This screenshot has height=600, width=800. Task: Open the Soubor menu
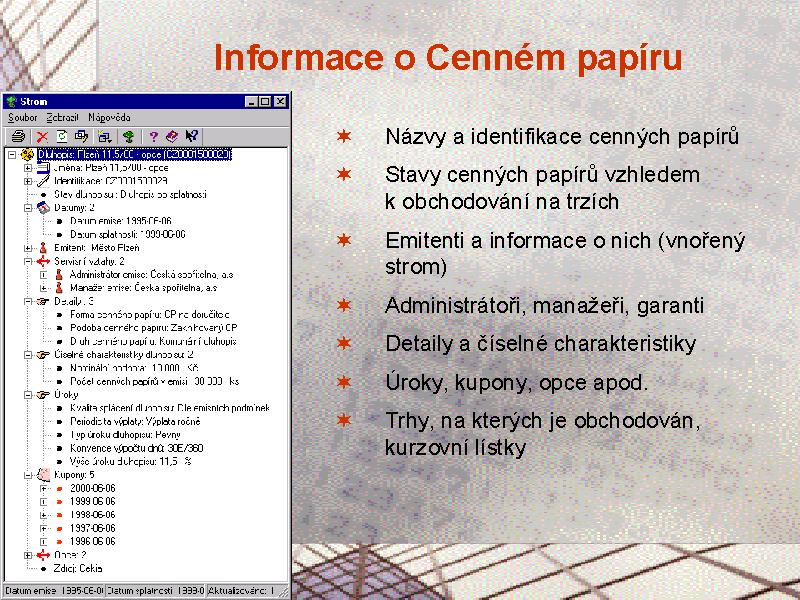pyautogui.click(x=22, y=118)
